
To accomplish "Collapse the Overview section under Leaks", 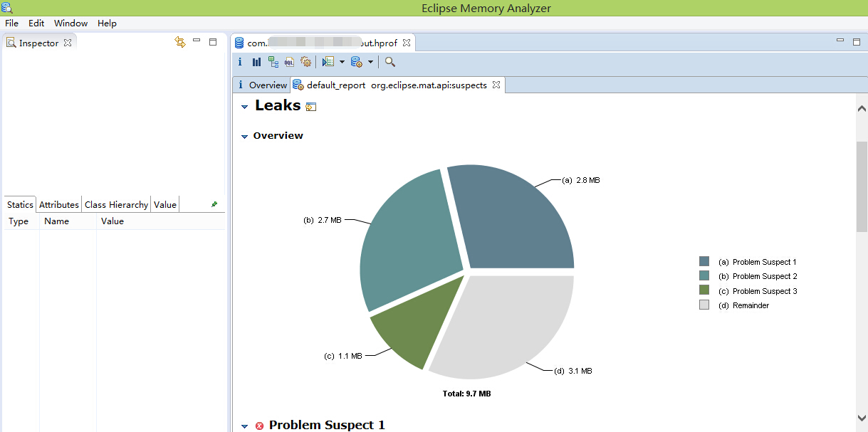I will [244, 136].
